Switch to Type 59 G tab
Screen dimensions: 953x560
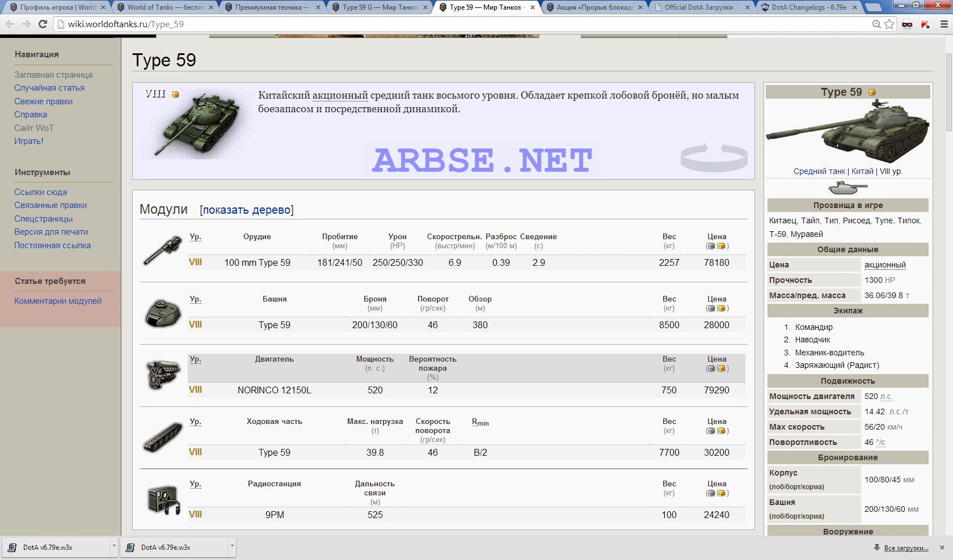(379, 7)
